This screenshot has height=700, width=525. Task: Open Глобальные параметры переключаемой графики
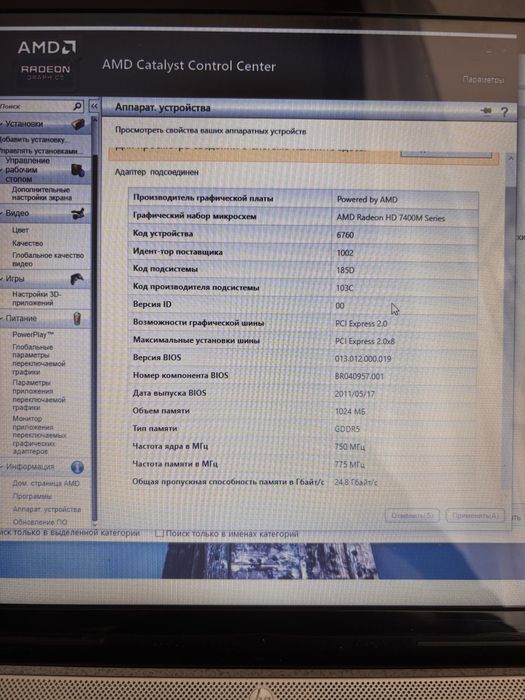(x=38, y=359)
